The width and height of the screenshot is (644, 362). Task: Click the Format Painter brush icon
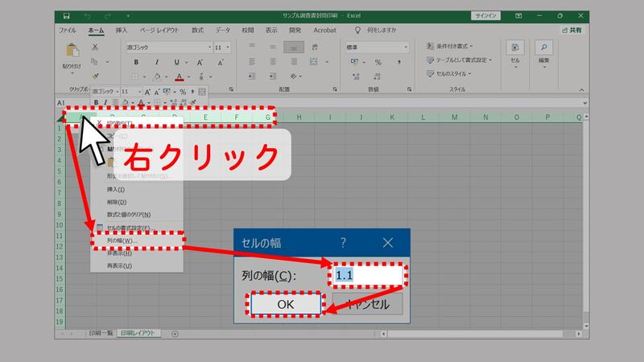coord(95,76)
